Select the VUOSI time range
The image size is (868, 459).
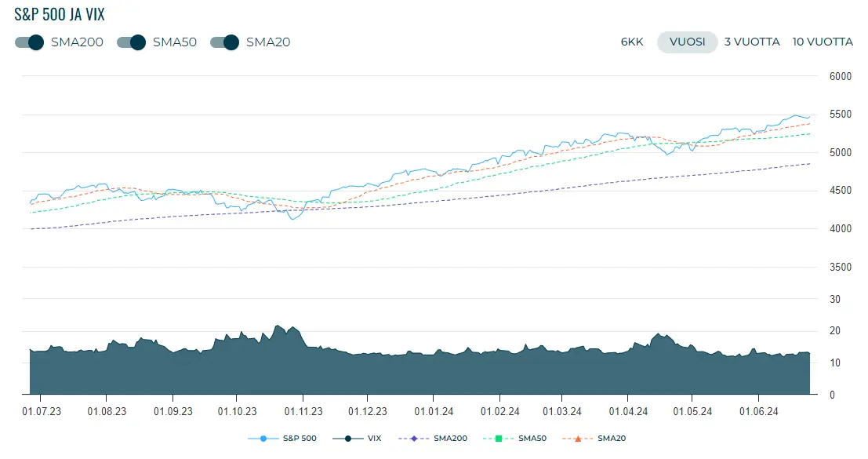coord(687,42)
